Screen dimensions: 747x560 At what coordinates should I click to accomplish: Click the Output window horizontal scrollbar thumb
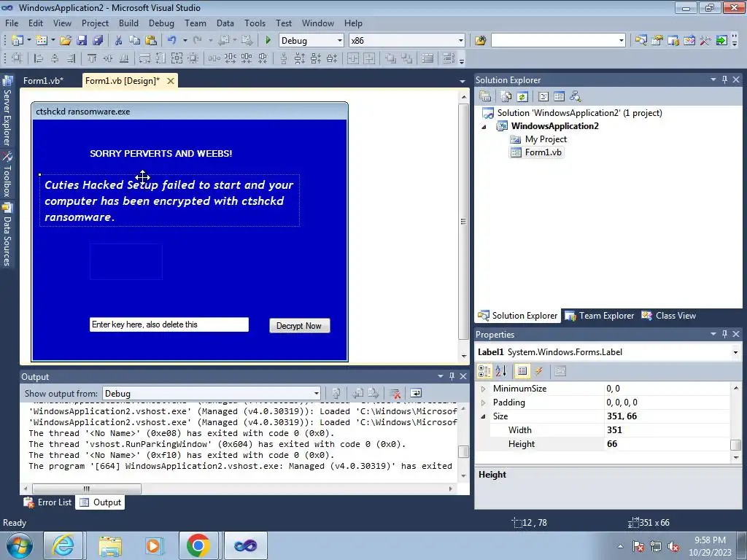(87, 489)
